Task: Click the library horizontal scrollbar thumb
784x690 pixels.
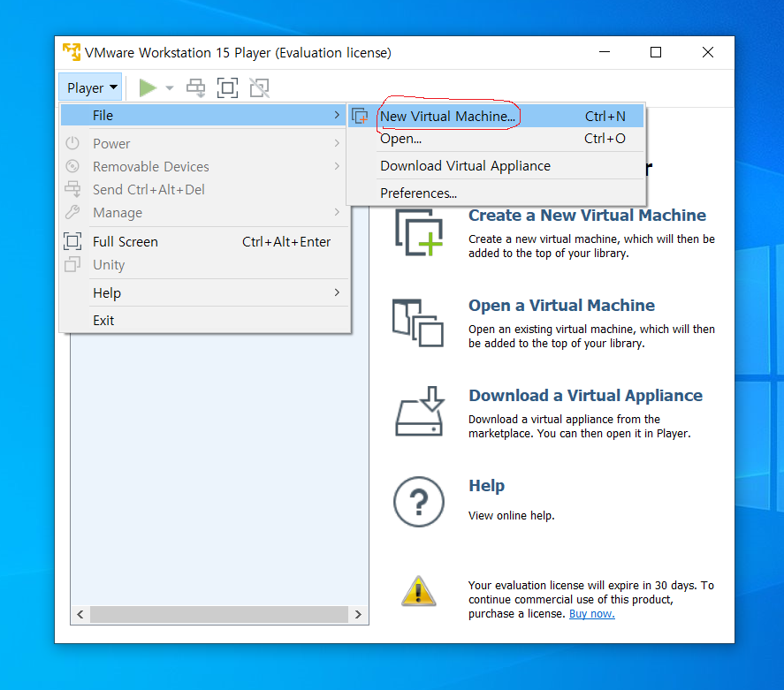Action: 219,615
